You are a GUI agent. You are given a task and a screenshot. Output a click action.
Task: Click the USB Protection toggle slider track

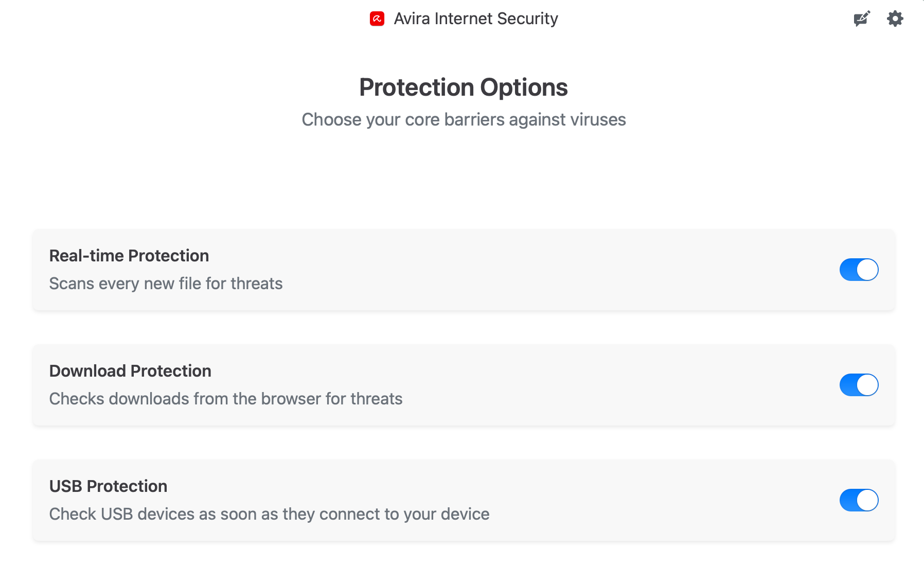point(859,500)
